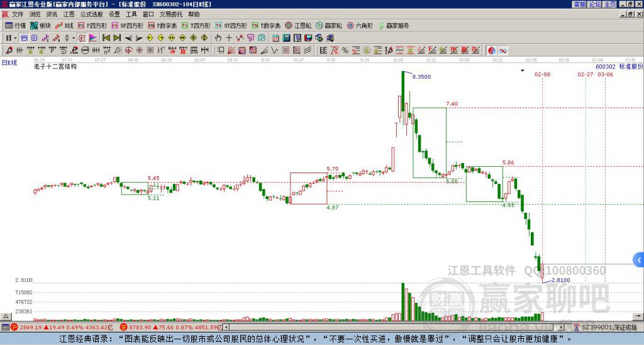
Task: Open the small black triangle above chart
Action: tap(523, 71)
